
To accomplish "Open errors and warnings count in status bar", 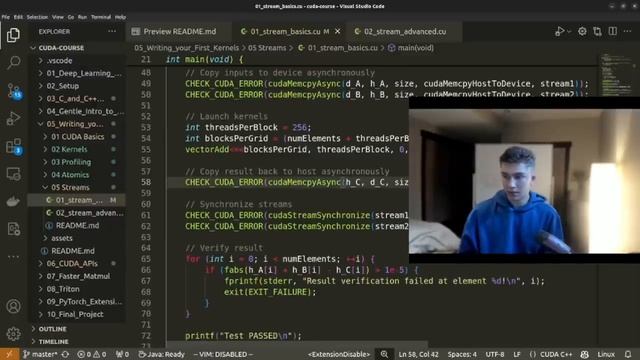I will coord(92,354).
